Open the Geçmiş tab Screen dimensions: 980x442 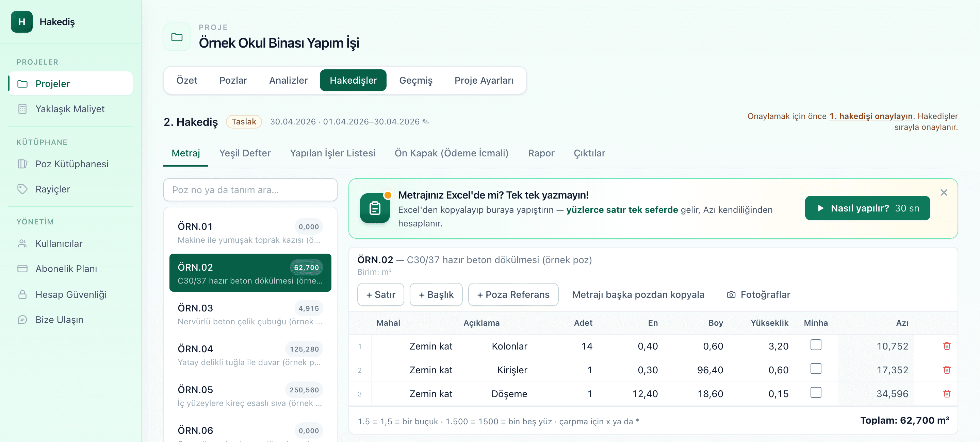pos(416,80)
